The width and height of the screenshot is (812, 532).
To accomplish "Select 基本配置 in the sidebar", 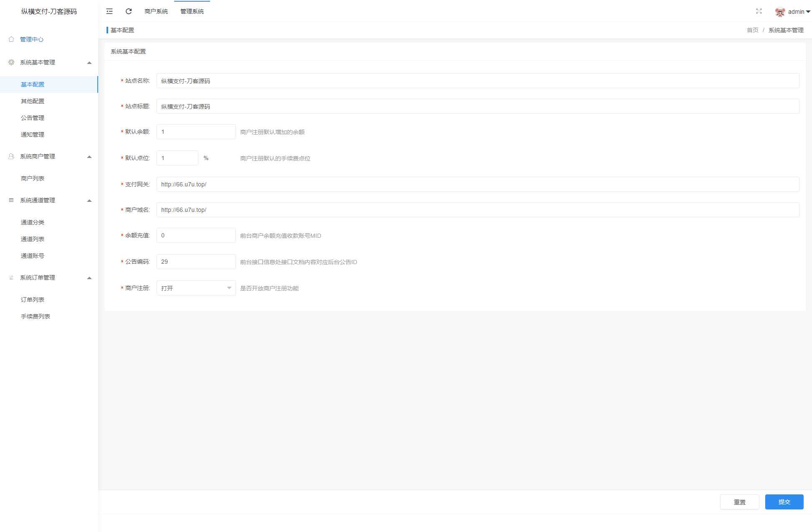I will 49,84.
